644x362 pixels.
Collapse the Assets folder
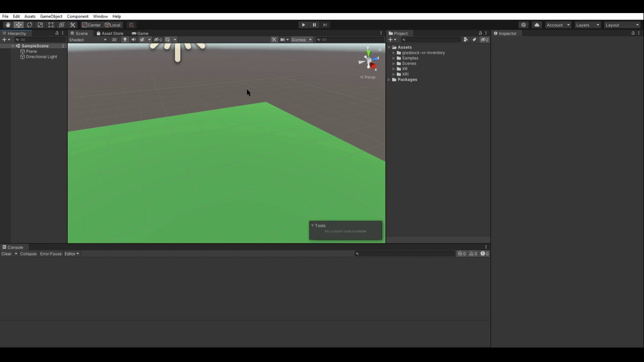[389, 47]
